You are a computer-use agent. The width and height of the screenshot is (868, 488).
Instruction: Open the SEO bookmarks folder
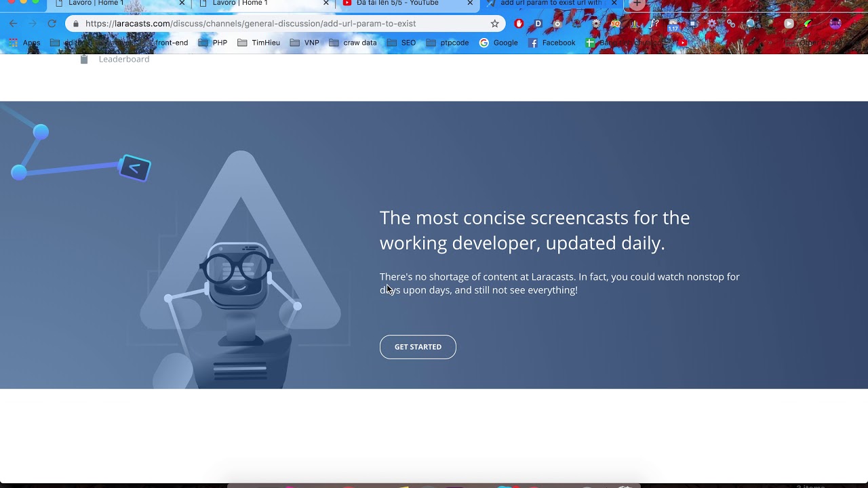coord(401,43)
